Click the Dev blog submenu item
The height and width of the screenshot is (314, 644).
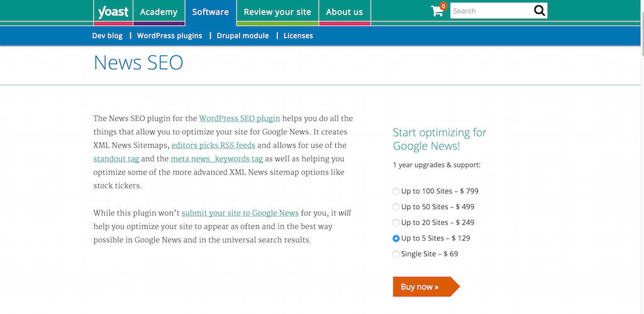pos(107,36)
